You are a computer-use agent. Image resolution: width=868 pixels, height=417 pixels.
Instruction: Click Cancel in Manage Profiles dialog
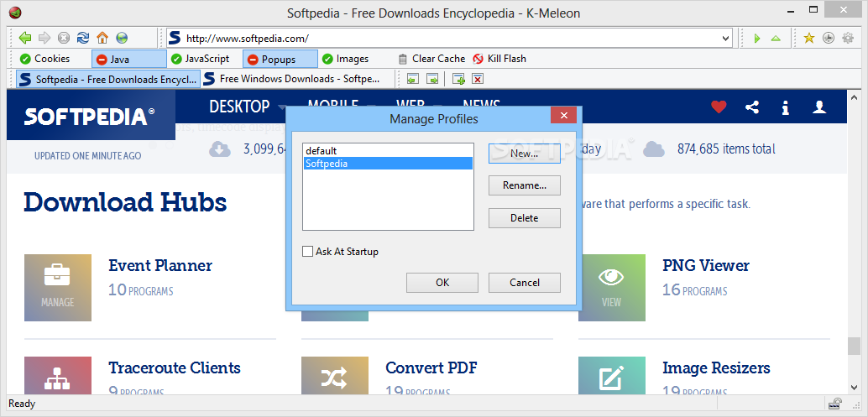[x=524, y=283]
